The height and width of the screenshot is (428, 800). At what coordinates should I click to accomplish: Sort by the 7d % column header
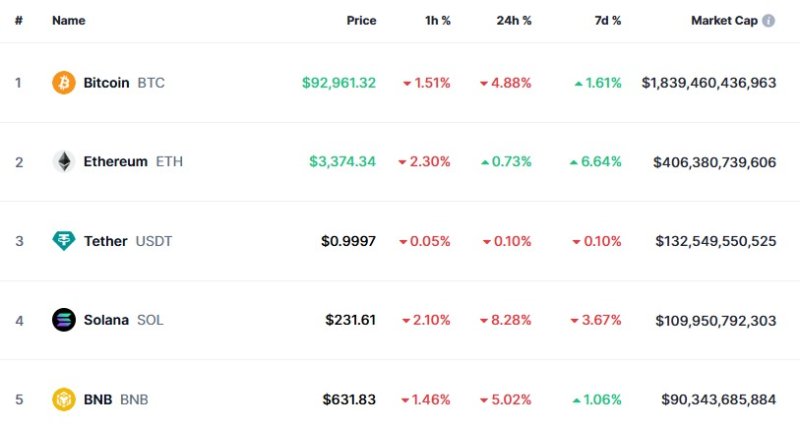[606, 21]
